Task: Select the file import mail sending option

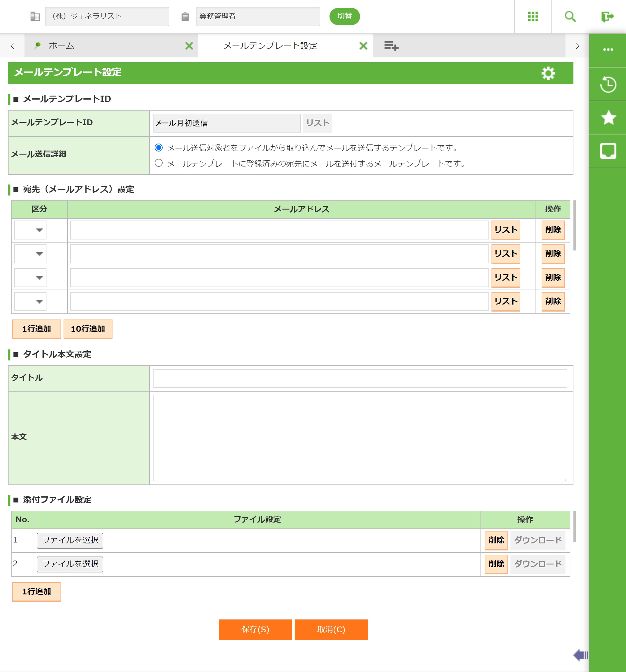Action: pyautogui.click(x=159, y=148)
